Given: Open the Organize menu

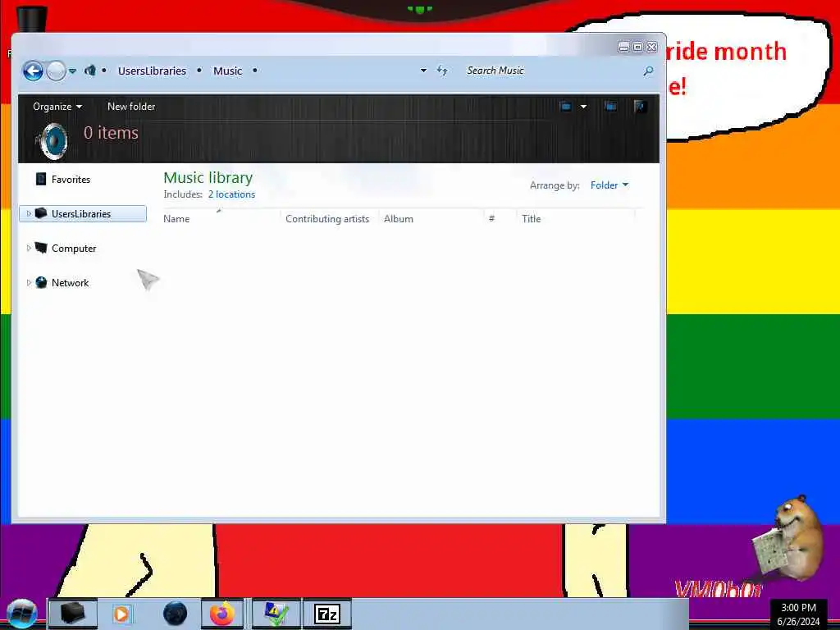Looking at the screenshot, I should coord(57,106).
